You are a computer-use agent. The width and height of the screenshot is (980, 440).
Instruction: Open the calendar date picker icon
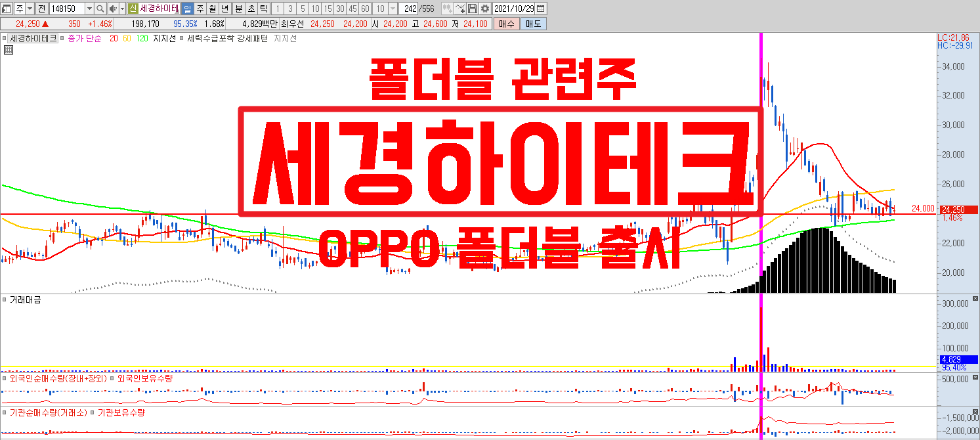[540, 9]
